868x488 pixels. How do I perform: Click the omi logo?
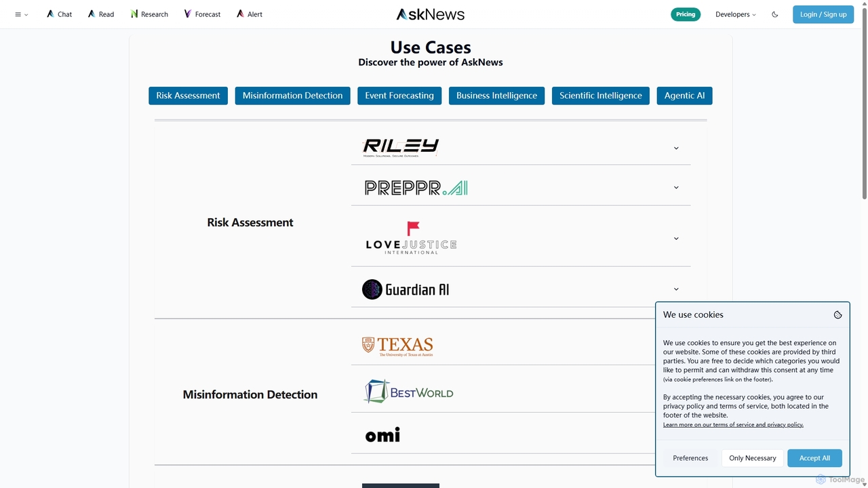382,434
